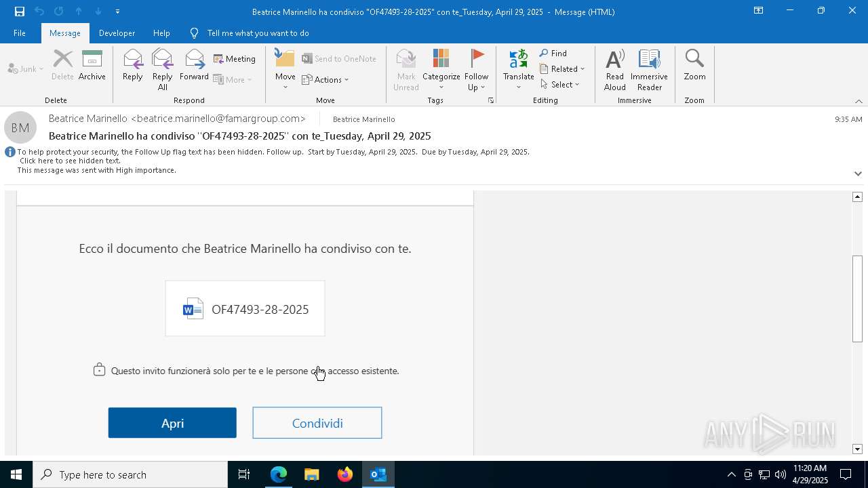868x488 pixels.
Task: Open the Categorize dropdown
Action: coord(441,69)
